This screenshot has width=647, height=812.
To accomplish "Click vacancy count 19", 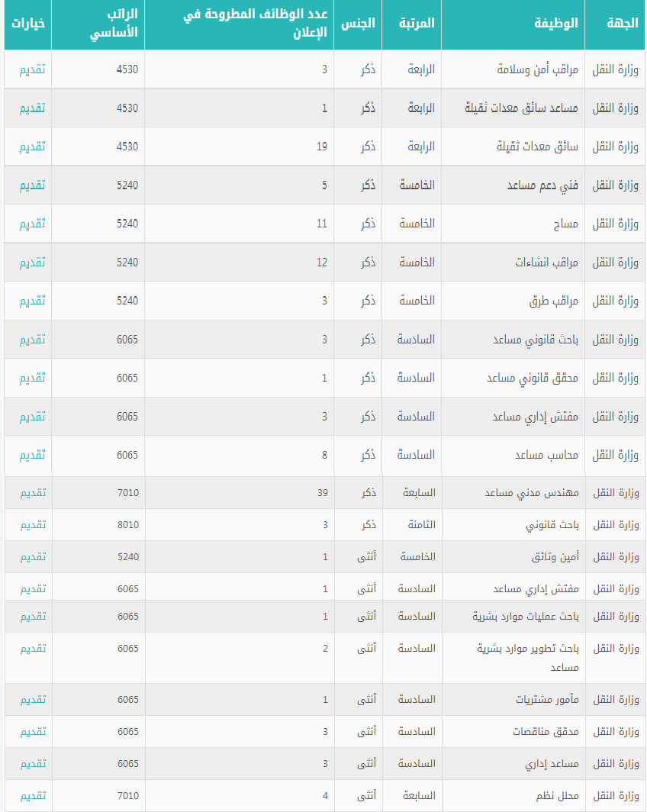I will pyautogui.click(x=322, y=147).
